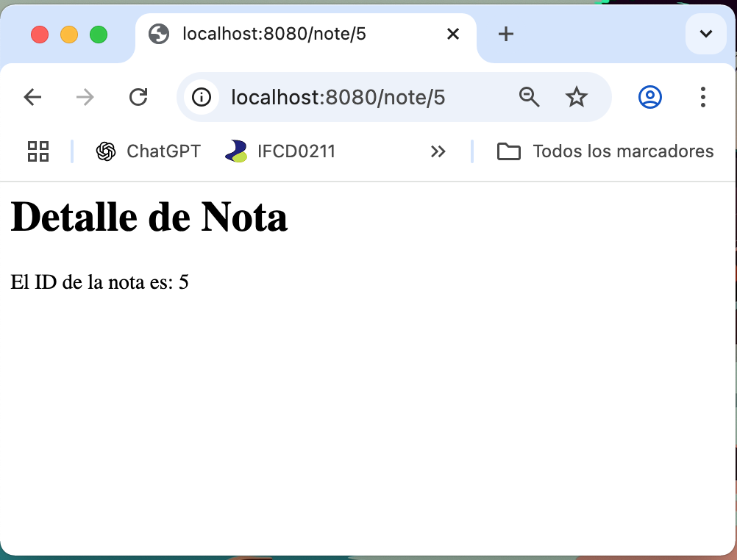Click the apps grid icon on bookmarks bar

[38, 151]
